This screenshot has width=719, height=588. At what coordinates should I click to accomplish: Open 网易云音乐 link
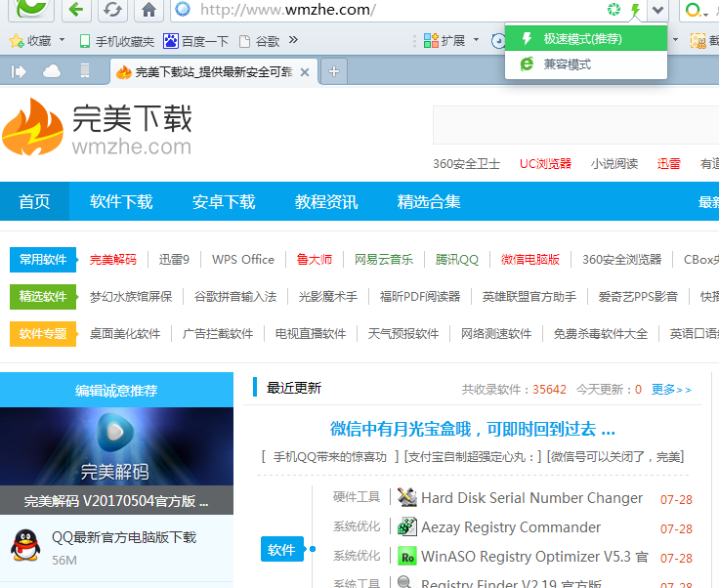point(384,260)
